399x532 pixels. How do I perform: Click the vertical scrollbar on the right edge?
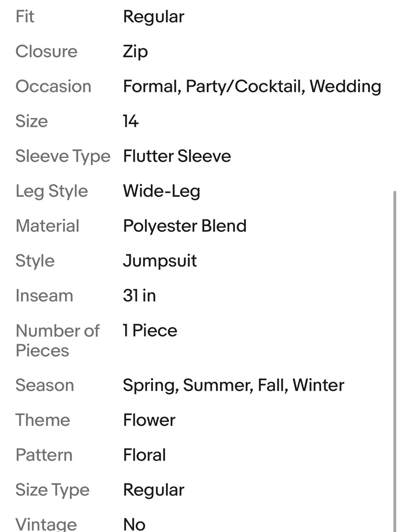395,361
